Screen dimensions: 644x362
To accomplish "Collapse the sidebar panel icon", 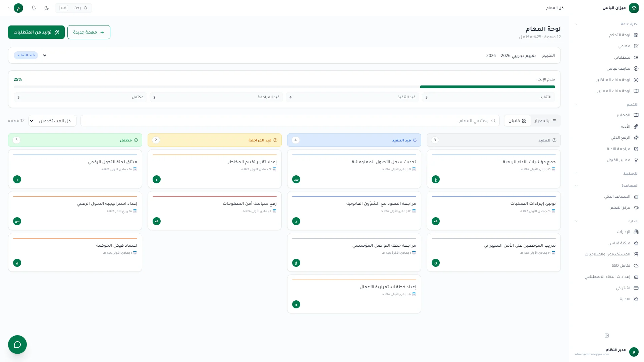I will point(607,336).
